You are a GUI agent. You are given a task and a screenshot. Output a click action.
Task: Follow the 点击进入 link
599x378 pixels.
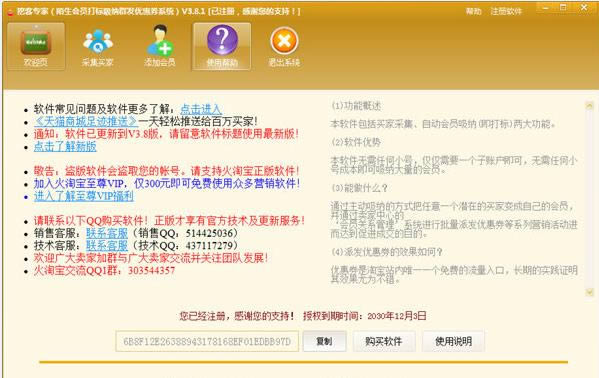click(201, 109)
